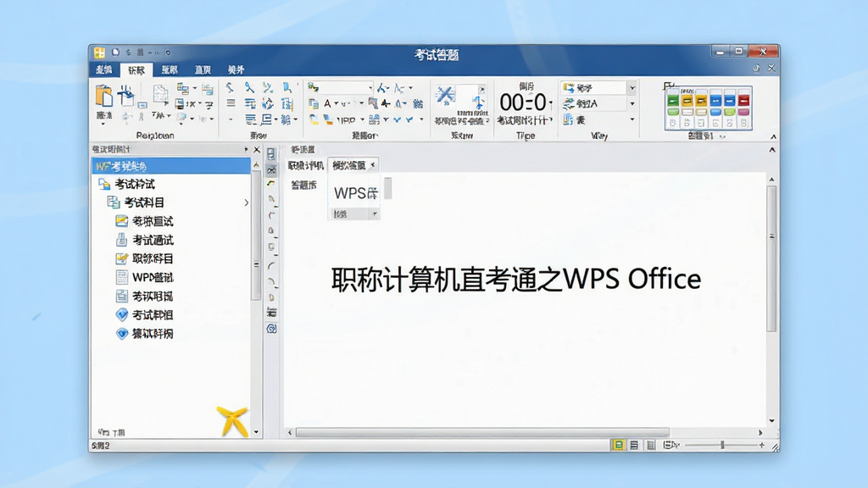Select the highlighted yellow page view button
Image resolution: width=868 pixels, height=488 pixels.
pyautogui.click(x=618, y=445)
